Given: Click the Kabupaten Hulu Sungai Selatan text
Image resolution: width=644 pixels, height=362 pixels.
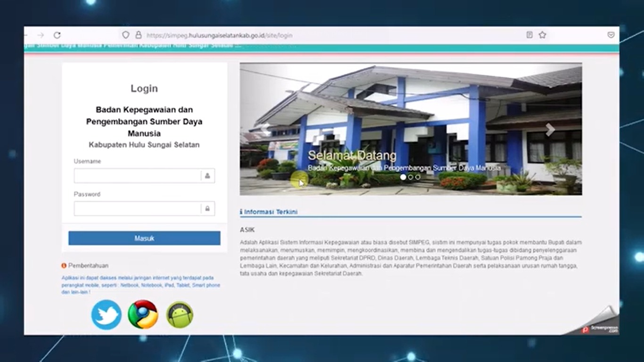Looking at the screenshot, I should [144, 145].
